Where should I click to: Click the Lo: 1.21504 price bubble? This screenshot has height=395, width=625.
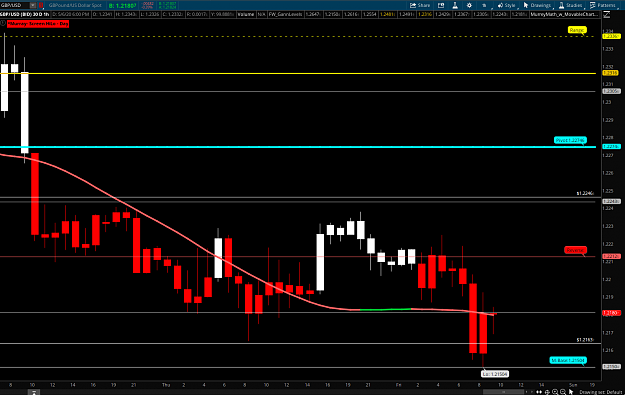[495, 374]
